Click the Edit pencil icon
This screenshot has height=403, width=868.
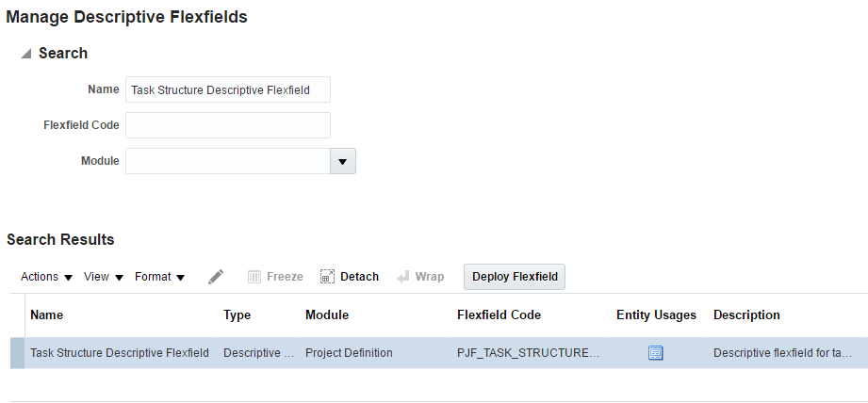pyautogui.click(x=216, y=277)
